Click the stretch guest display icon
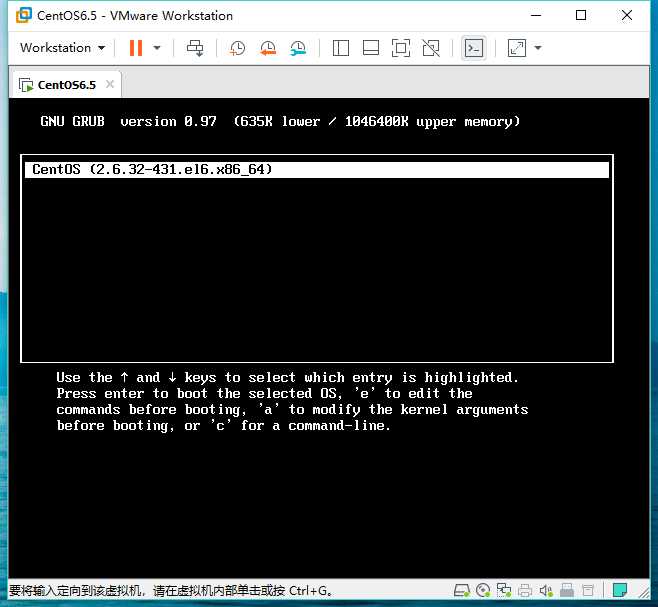 [x=517, y=48]
